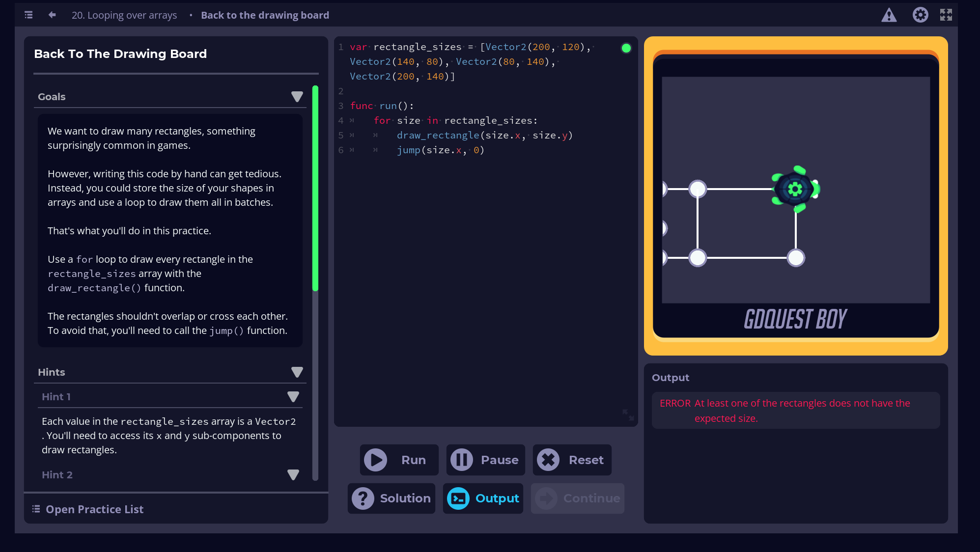Reveal the Solution

392,498
